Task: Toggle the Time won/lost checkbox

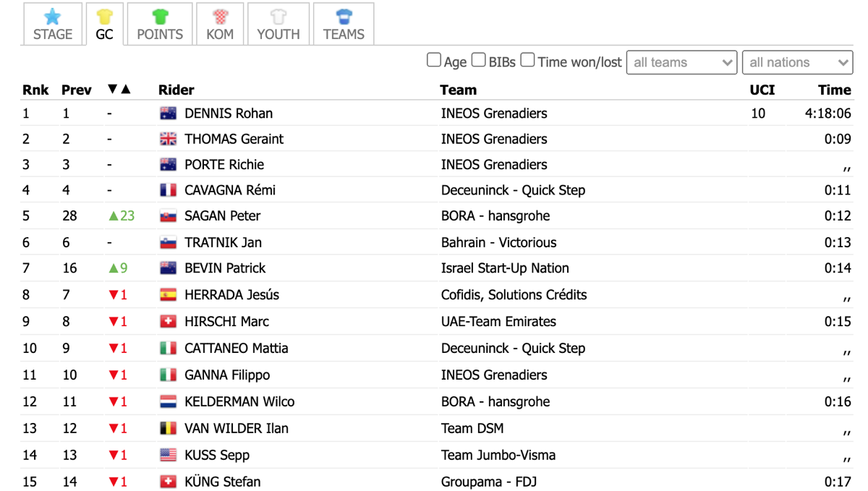Action: coord(528,60)
